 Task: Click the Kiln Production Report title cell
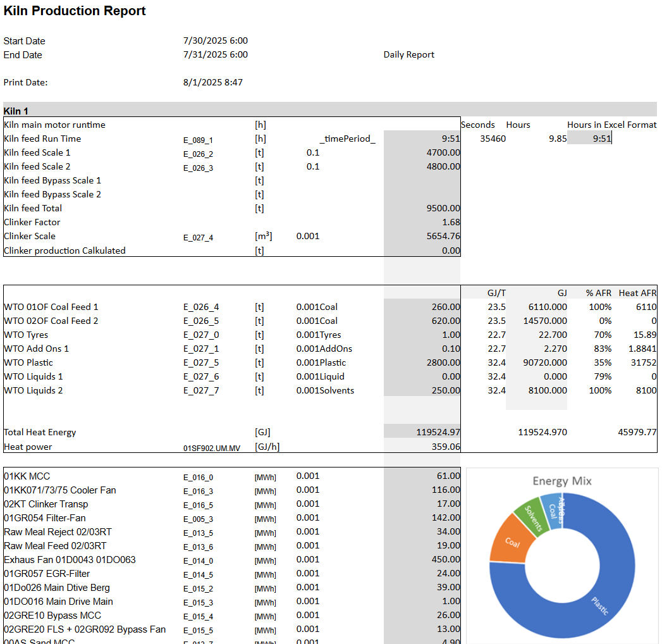tap(75, 11)
